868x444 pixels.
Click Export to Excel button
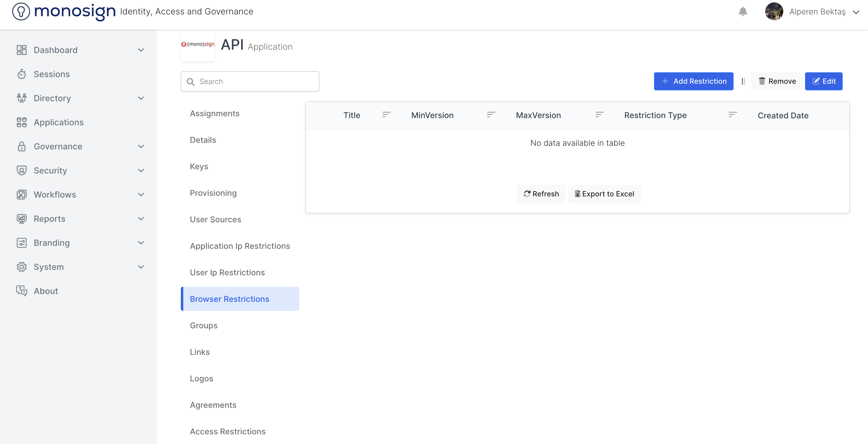604,194
